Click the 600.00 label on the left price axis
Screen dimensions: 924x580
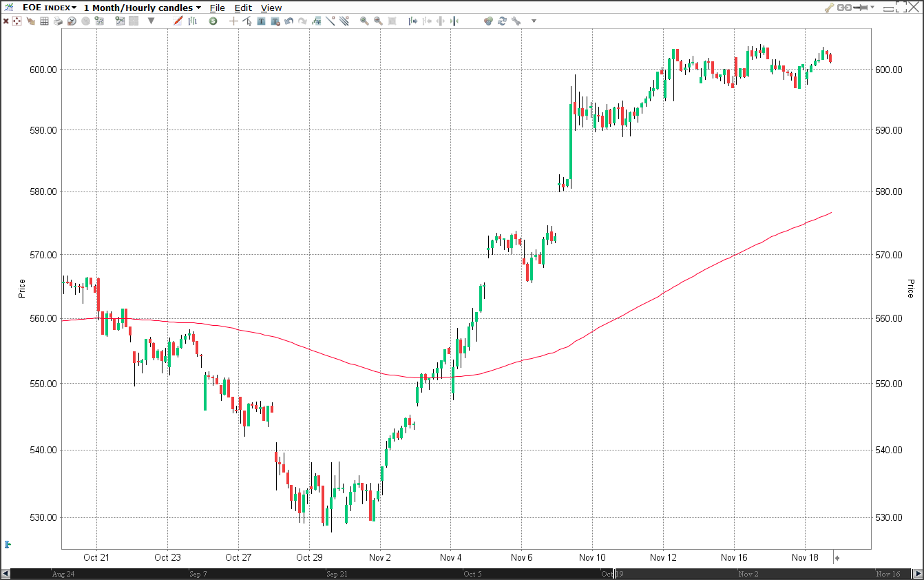tap(44, 70)
